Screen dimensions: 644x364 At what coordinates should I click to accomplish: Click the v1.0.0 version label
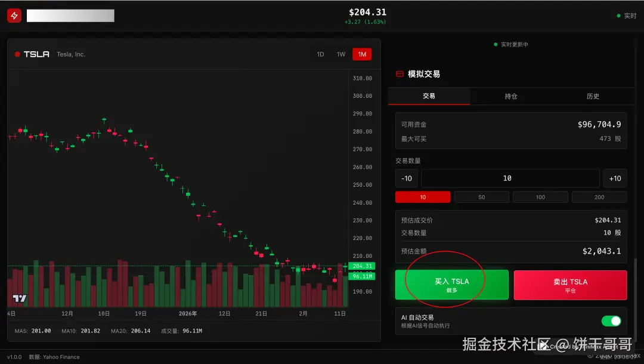[14, 357]
